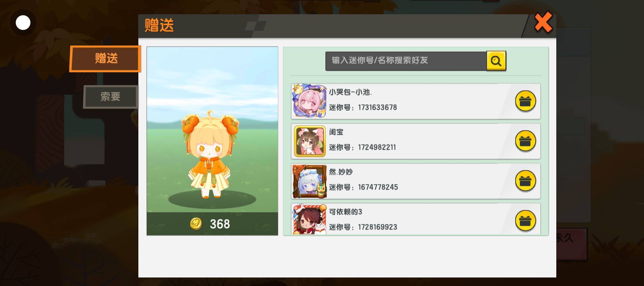Click the gold mini coin icon
Image resolution: width=644 pixels, height=286 pixels.
(x=196, y=224)
